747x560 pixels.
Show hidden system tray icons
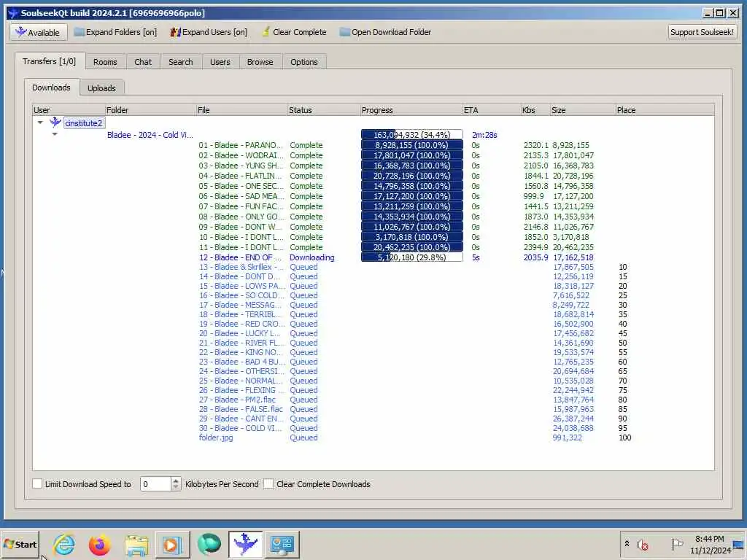(x=627, y=544)
